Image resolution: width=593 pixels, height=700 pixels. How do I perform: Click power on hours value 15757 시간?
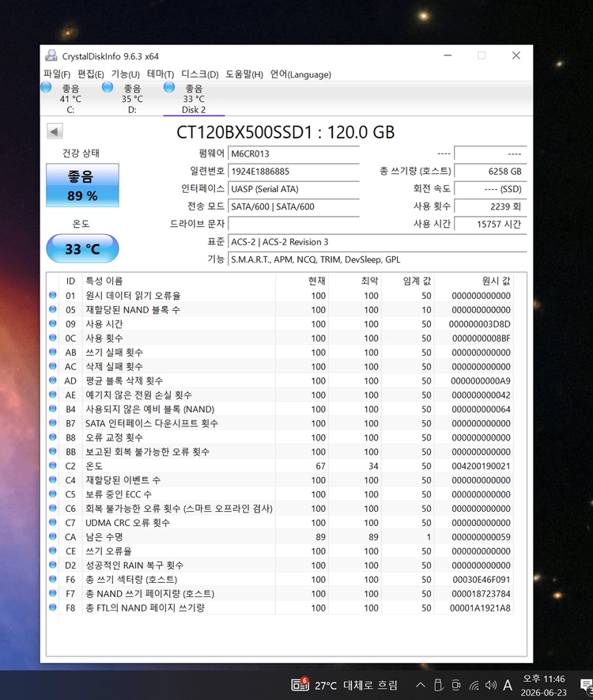(490, 224)
